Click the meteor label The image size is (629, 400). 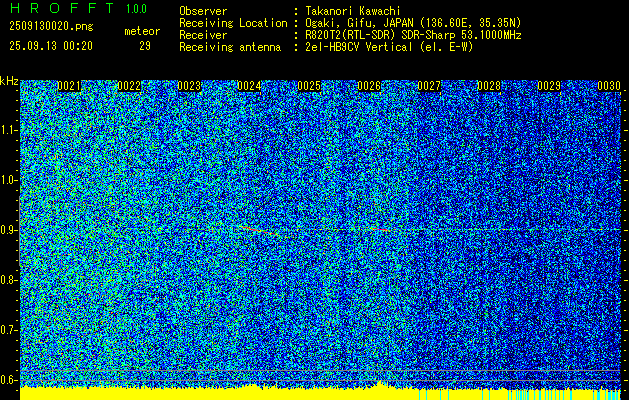click(x=142, y=32)
